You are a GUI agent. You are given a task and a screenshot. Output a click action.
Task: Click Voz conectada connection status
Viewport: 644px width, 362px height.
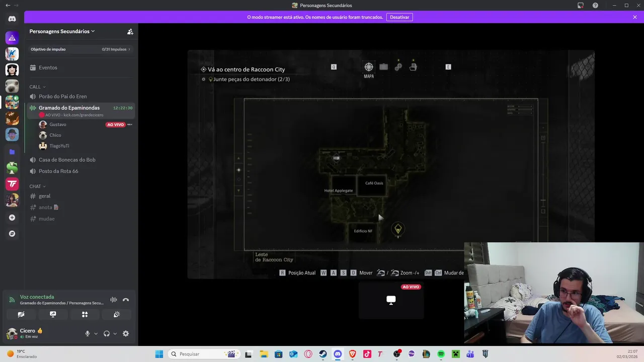37,297
